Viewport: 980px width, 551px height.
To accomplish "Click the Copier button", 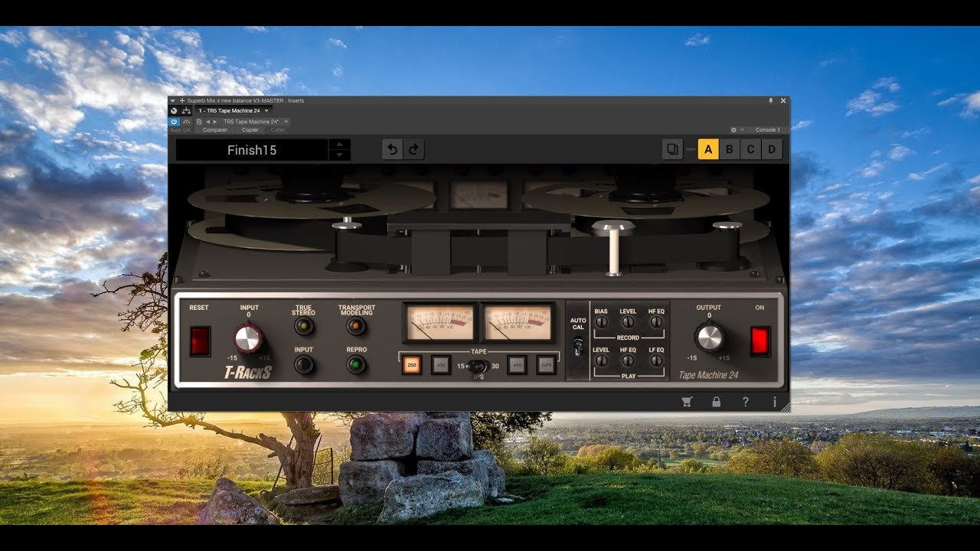I will pos(250,130).
